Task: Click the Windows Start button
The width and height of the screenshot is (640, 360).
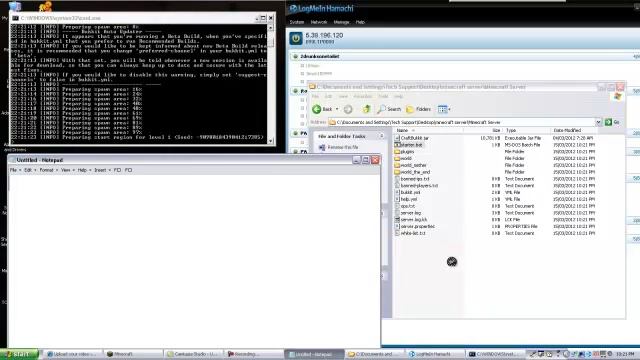Action: 19,354
